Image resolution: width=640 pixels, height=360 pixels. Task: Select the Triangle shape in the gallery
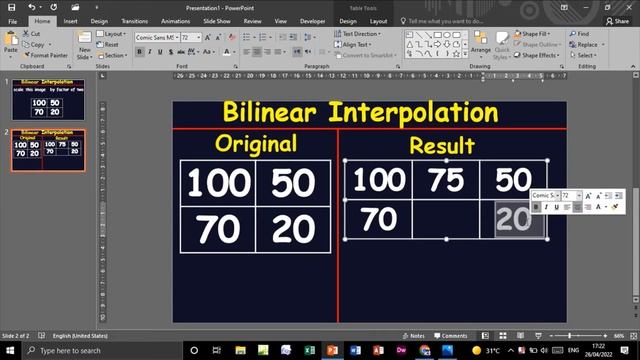(x=409, y=44)
